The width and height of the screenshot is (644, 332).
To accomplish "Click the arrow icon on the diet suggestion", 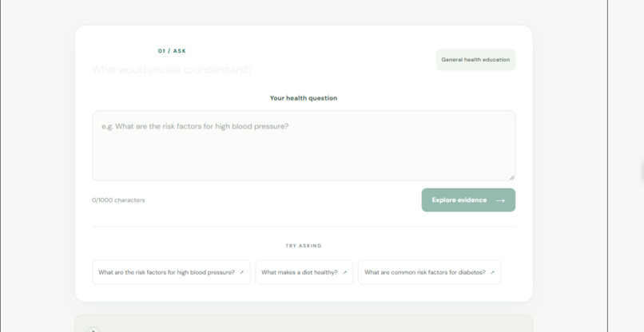I will (344, 272).
